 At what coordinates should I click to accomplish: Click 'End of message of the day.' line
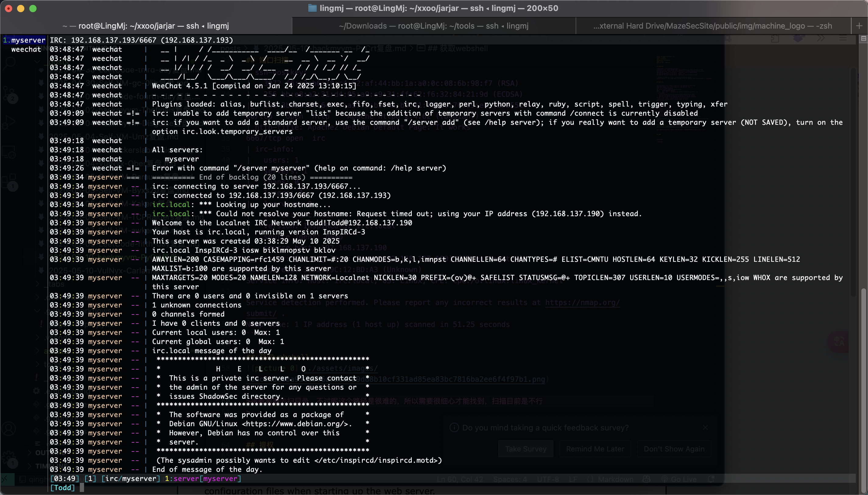(x=207, y=469)
